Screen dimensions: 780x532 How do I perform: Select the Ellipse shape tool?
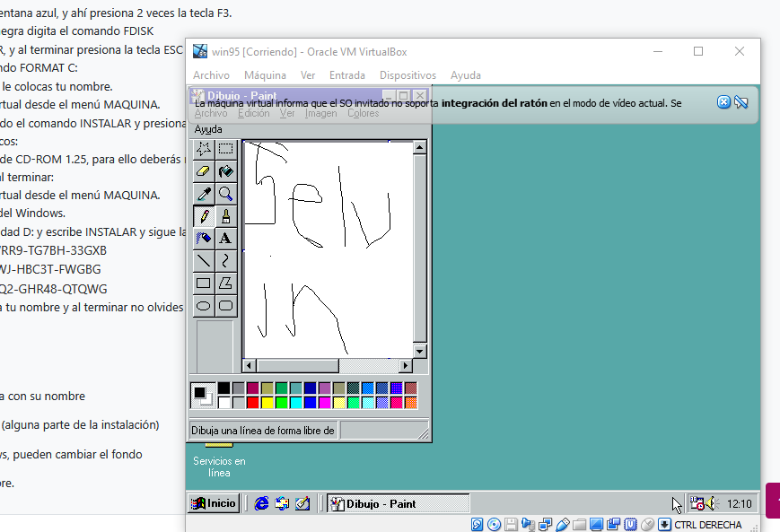[204, 305]
